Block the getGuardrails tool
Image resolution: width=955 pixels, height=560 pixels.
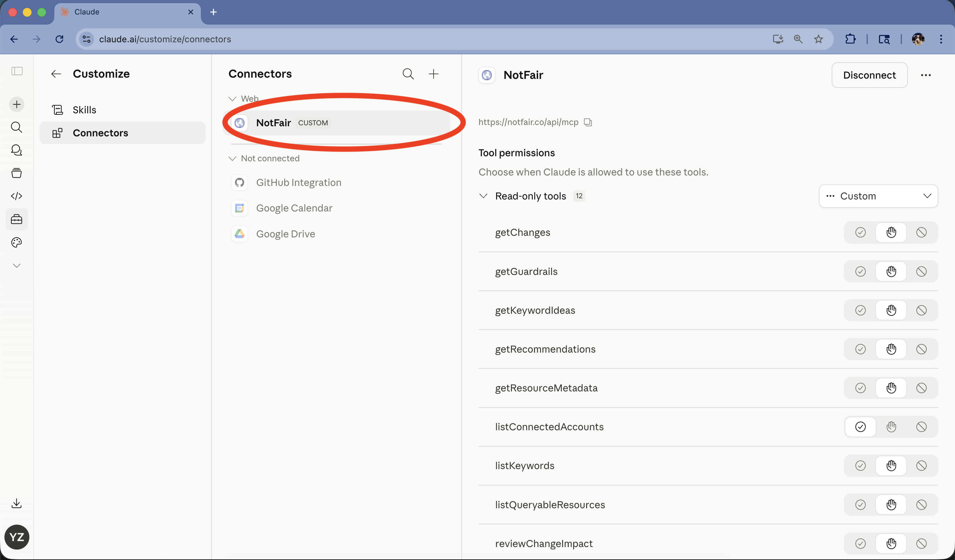click(x=921, y=271)
